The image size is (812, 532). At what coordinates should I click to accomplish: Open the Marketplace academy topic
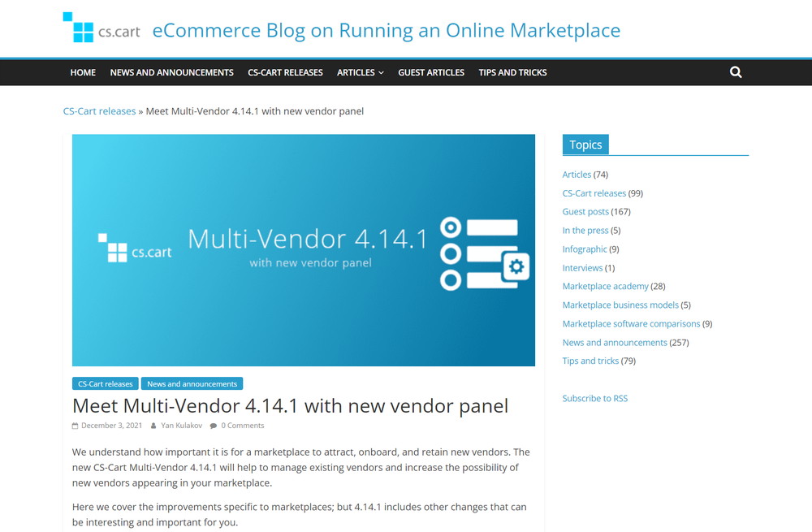click(x=606, y=286)
